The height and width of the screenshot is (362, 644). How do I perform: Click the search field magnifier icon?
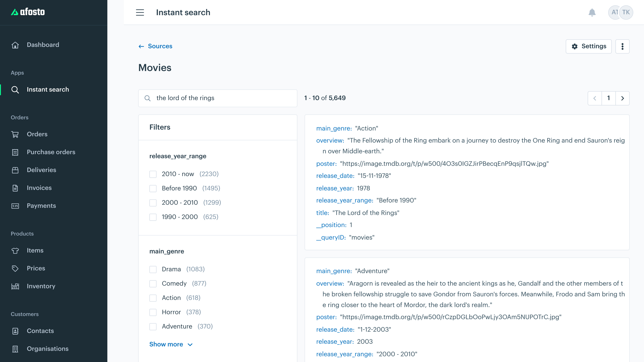pyautogui.click(x=147, y=98)
